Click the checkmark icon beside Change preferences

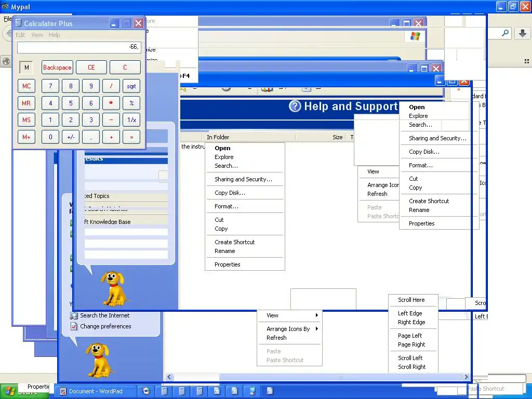[x=74, y=326]
